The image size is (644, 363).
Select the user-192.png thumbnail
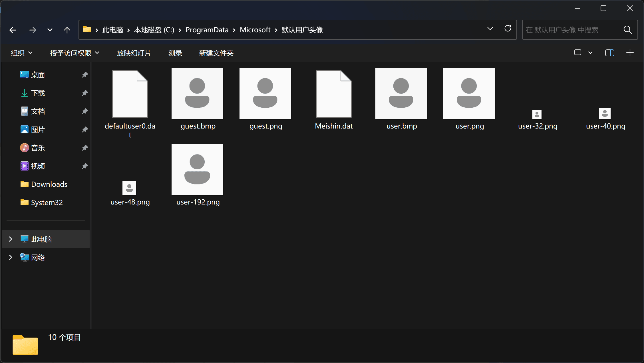coord(197,169)
